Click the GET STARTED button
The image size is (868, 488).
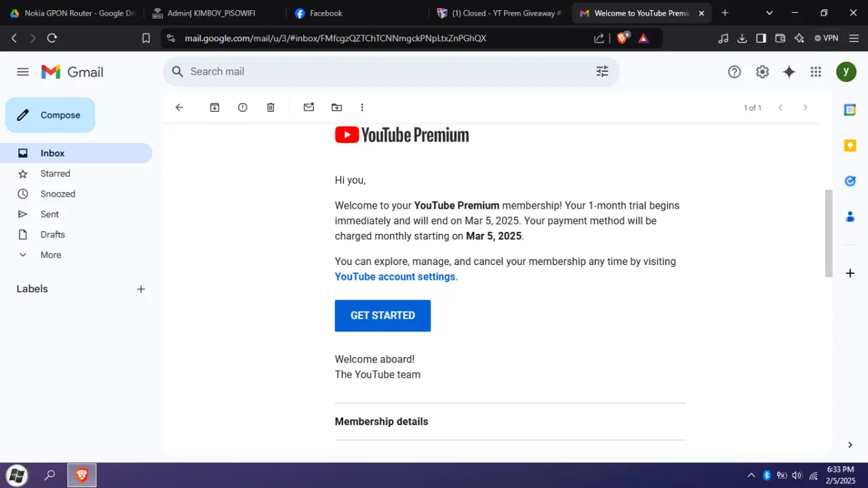(x=382, y=316)
